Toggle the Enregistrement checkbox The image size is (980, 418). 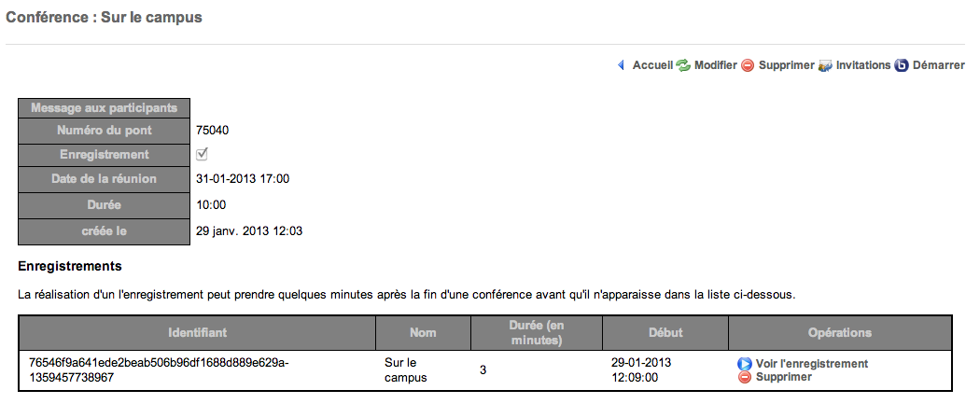pyautogui.click(x=202, y=154)
